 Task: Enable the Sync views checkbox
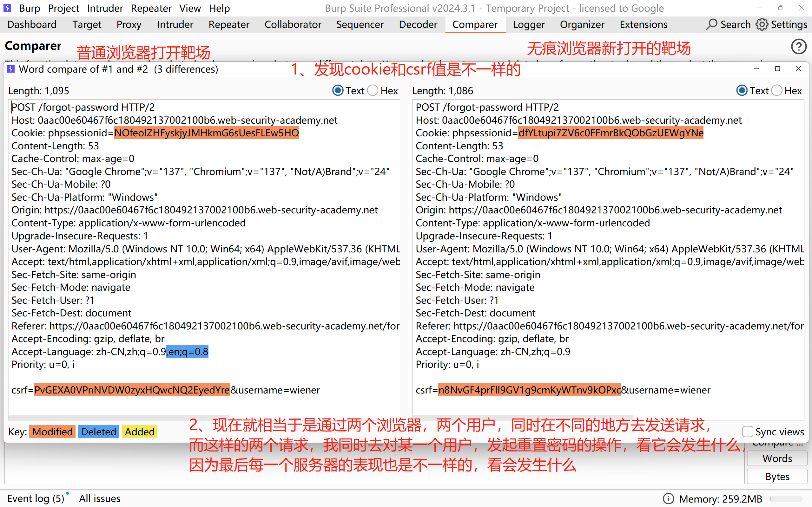(747, 432)
